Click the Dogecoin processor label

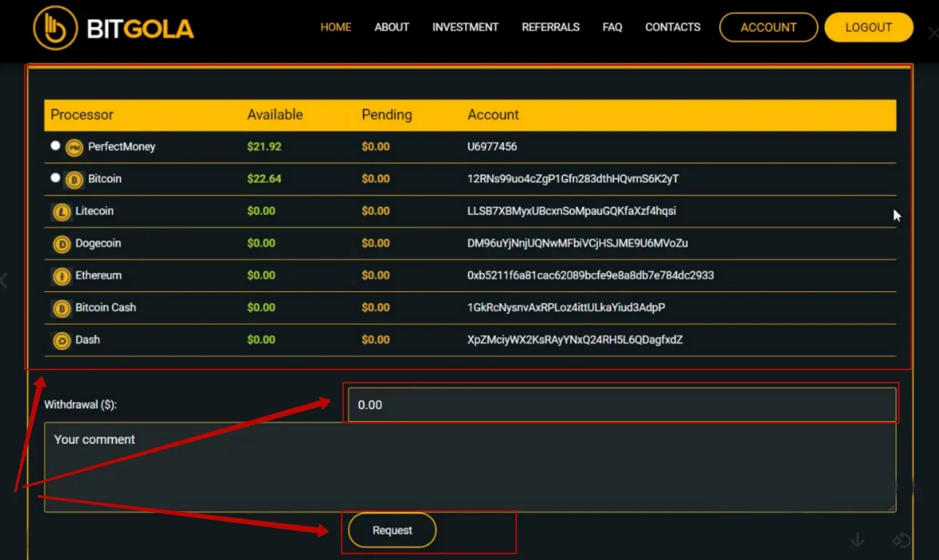pyautogui.click(x=98, y=243)
